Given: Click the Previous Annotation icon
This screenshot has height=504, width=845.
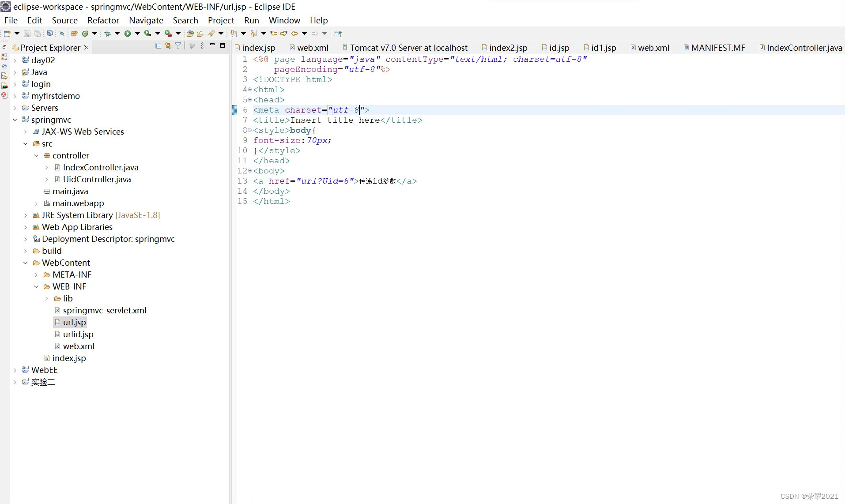Looking at the screenshot, I should (x=253, y=34).
